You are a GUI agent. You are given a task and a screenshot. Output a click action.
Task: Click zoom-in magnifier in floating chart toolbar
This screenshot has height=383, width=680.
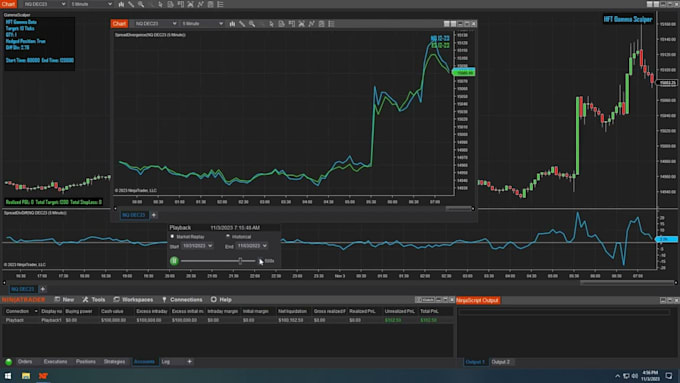tap(252, 24)
